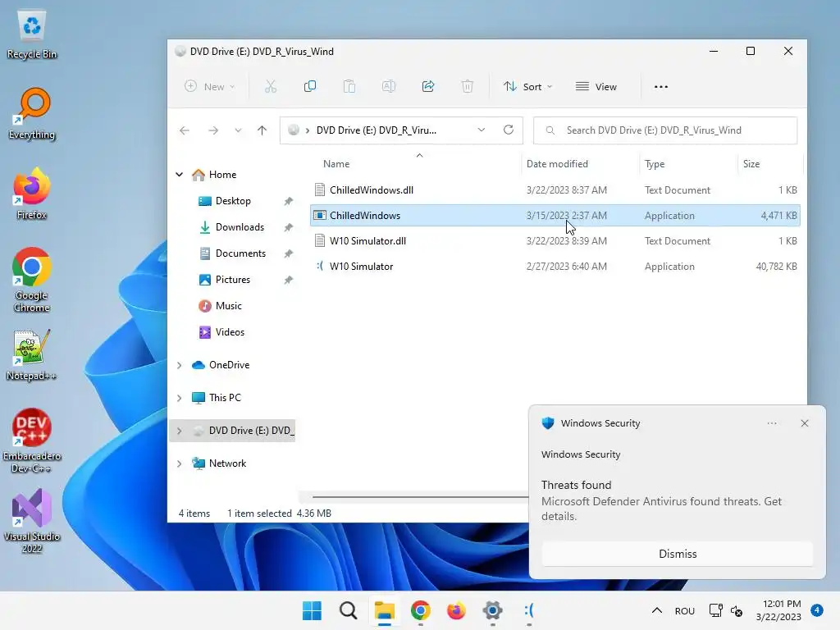Show hidden tray icons chevron

point(657,610)
